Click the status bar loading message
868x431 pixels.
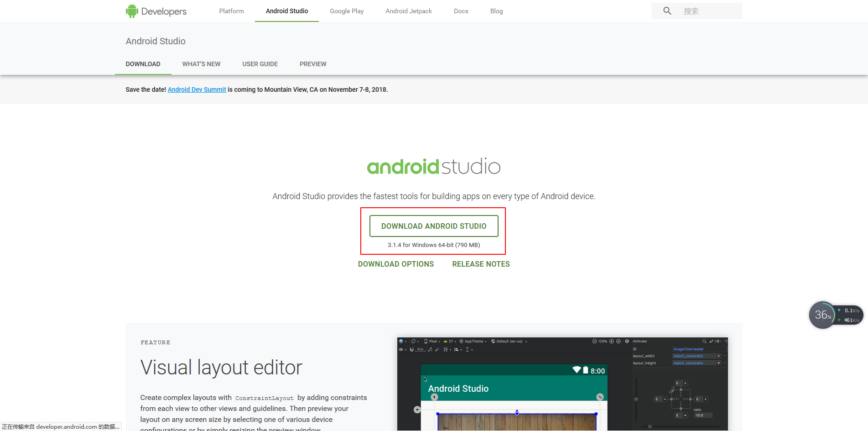coord(61,427)
